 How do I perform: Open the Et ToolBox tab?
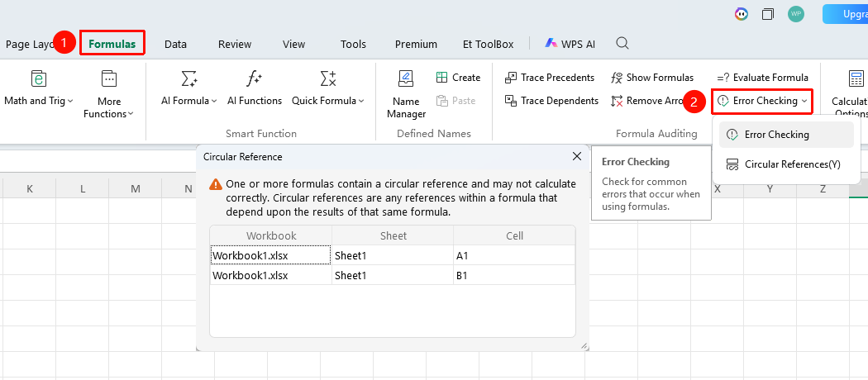[489, 45]
